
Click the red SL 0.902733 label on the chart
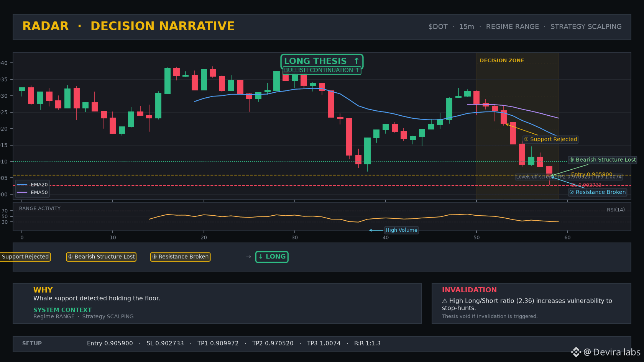[586, 185]
